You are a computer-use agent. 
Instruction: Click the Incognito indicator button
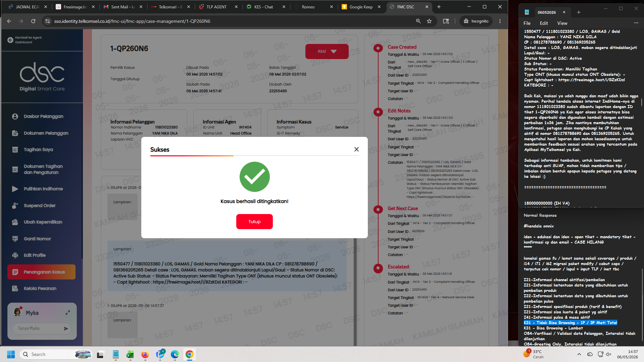point(476,21)
